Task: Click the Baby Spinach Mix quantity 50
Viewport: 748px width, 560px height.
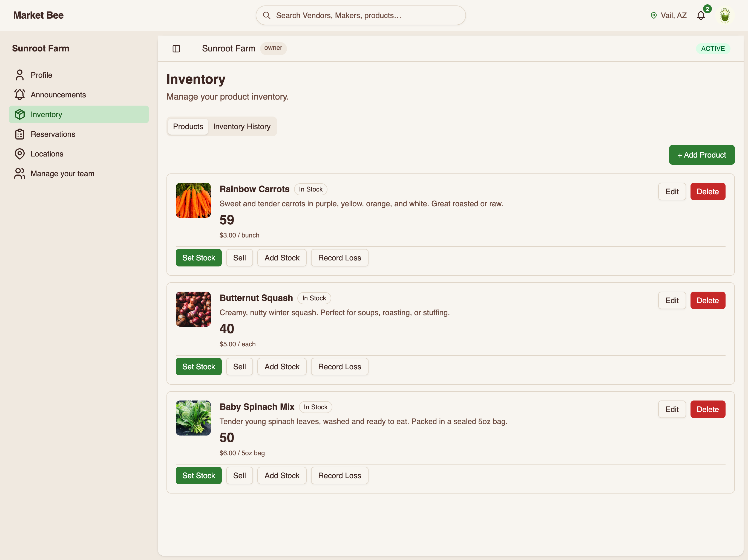Action: pyautogui.click(x=227, y=437)
